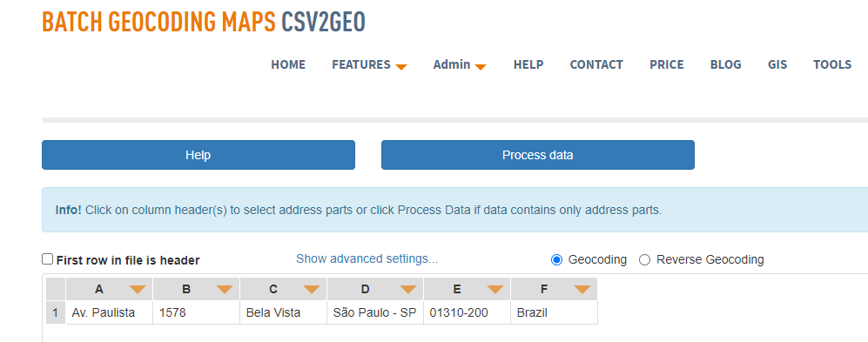Open column B dropdown arrow
Viewport: 868px width, 342px height.
point(225,289)
